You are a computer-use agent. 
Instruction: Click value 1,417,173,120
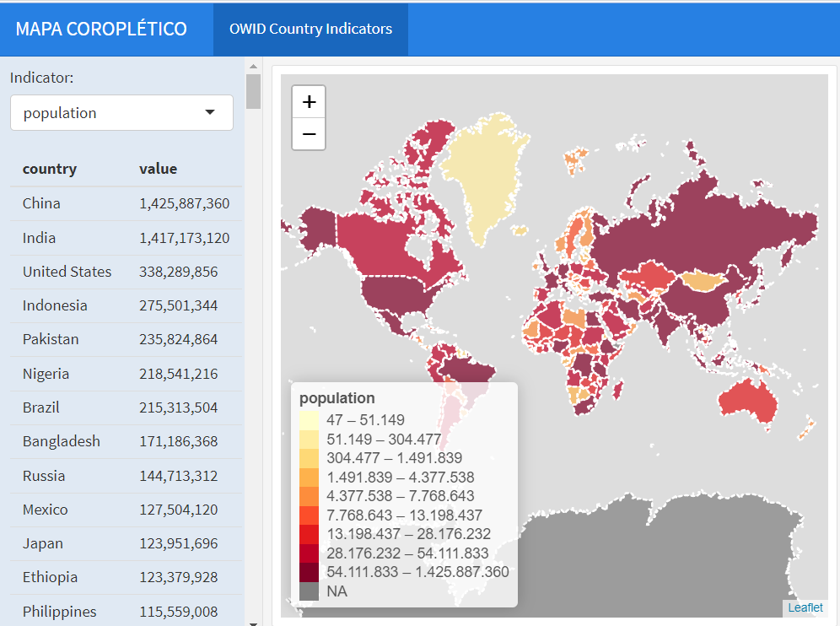tap(185, 238)
